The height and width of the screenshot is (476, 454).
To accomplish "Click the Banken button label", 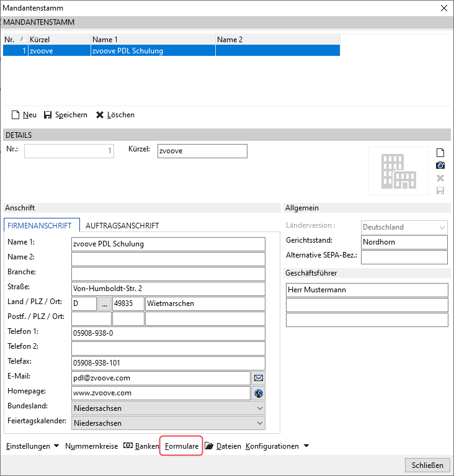I will pos(147,446).
